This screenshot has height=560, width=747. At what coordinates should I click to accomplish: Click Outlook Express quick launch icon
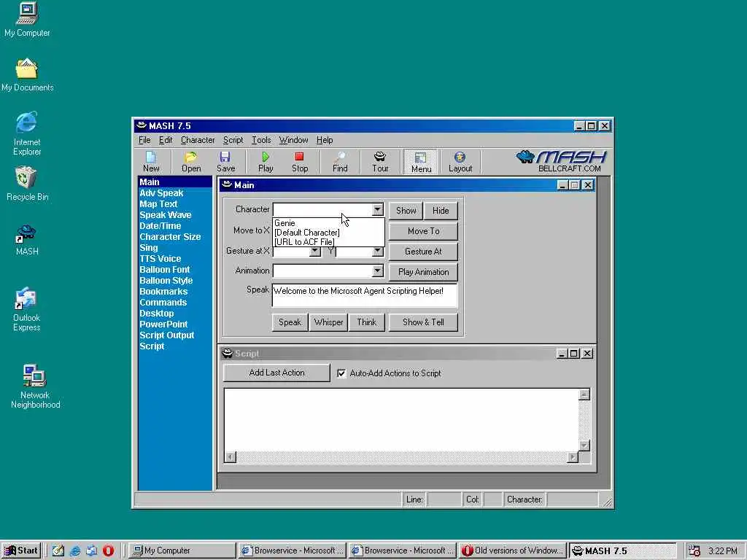pyautogui.click(x=91, y=551)
